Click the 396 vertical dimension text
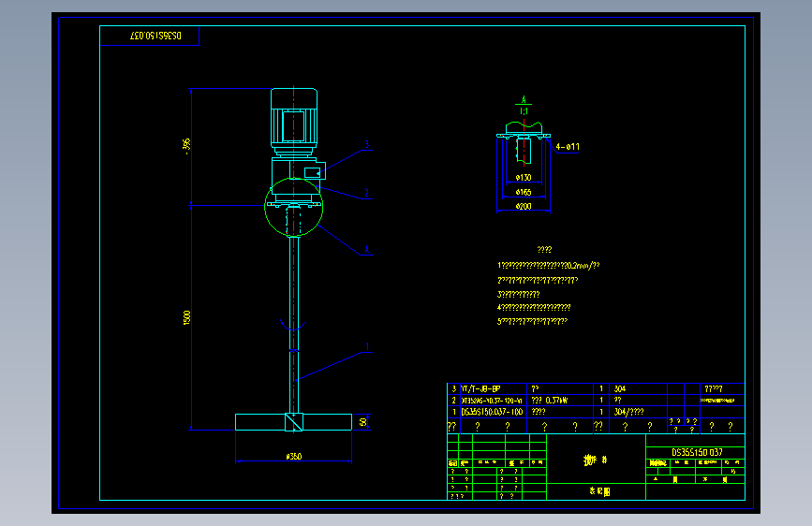 (186, 145)
